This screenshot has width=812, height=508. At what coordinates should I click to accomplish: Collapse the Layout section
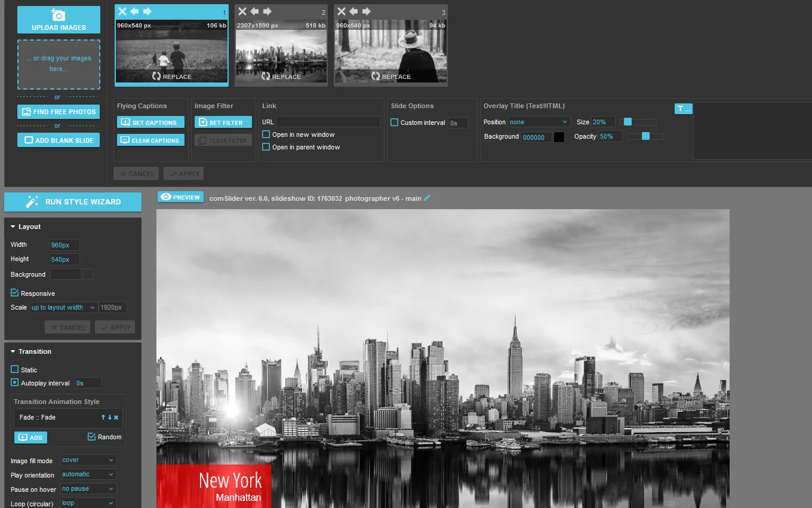tap(26, 227)
